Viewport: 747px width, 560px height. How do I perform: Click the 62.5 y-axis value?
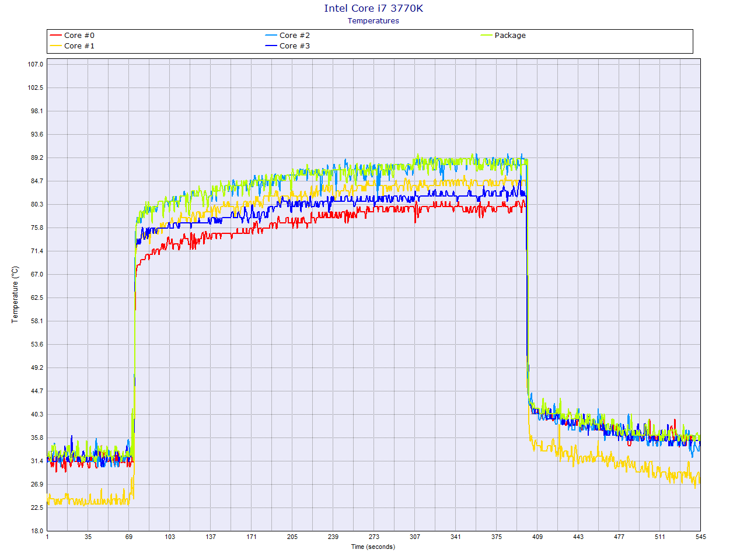pos(37,297)
